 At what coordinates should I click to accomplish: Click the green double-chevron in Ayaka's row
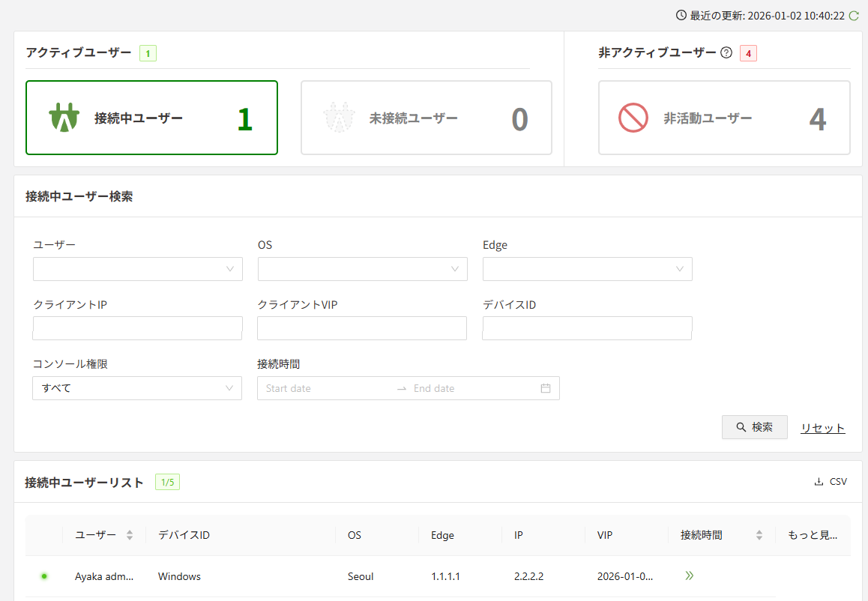(x=689, y=576)
